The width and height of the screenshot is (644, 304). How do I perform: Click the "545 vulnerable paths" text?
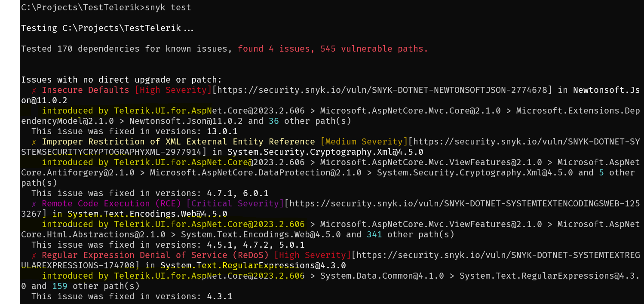[374, 49]
